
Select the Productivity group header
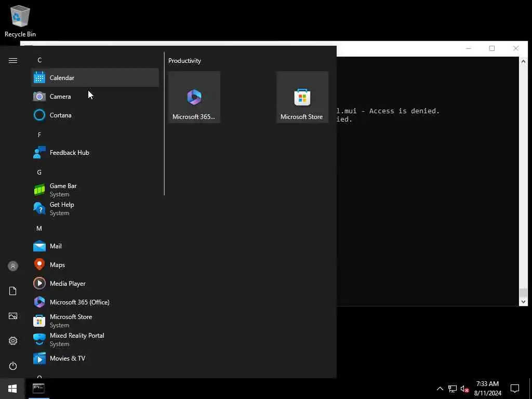point(184,61)
